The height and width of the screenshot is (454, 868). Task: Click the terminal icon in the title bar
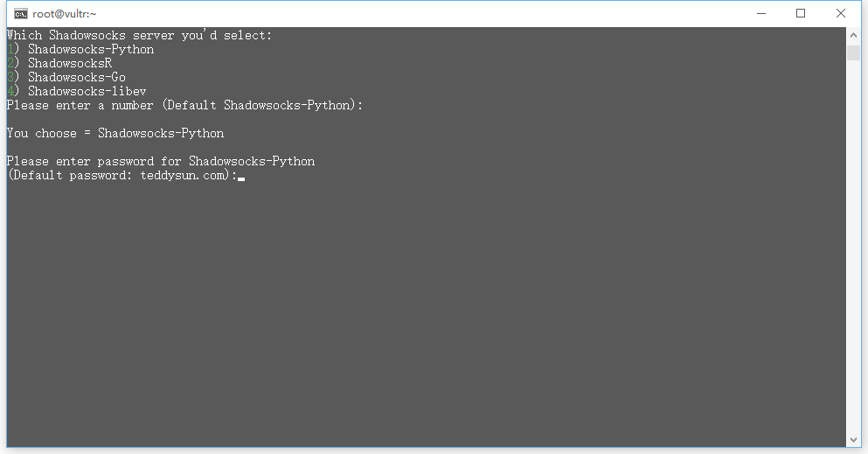pos(20,13)
